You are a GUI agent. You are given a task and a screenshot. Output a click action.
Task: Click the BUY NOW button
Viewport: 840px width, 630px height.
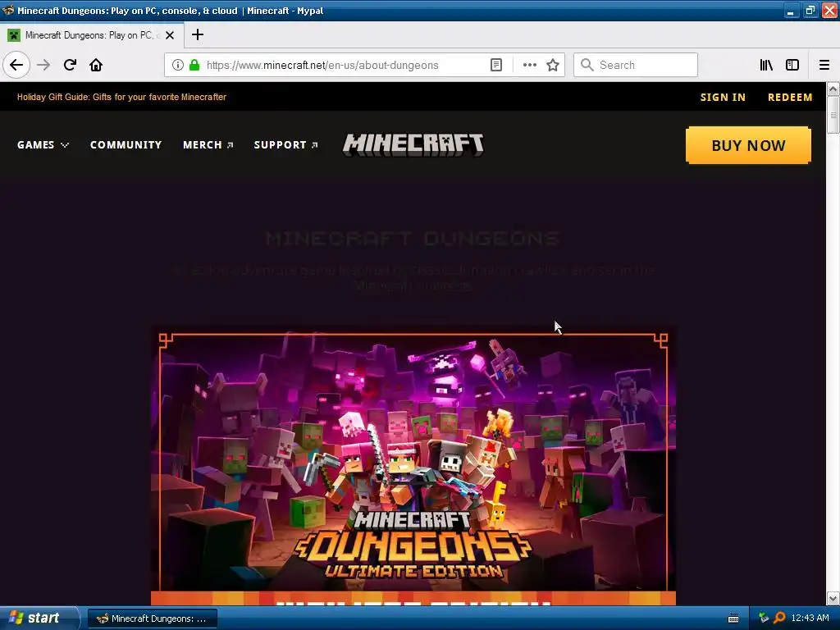coord(748,145)
